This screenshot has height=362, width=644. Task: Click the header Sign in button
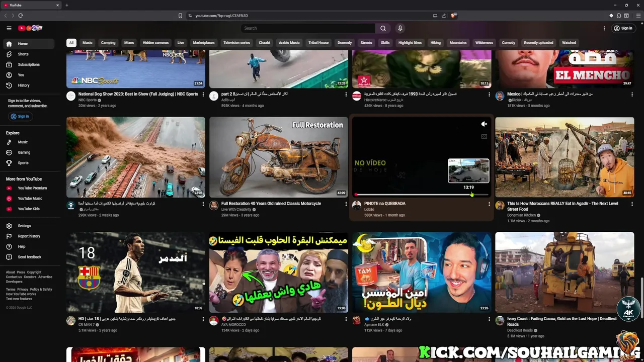coord(623,28)
